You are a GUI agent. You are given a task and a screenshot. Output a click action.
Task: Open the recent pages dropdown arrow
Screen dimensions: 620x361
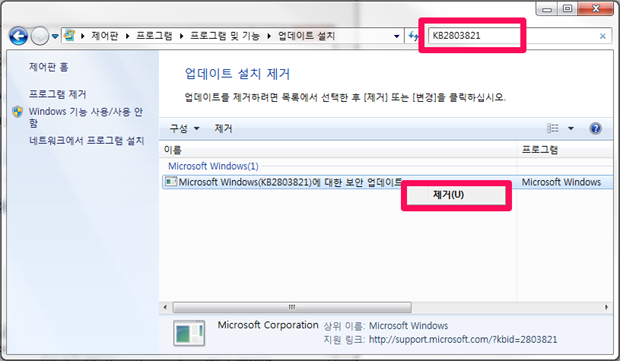[55, 36]
